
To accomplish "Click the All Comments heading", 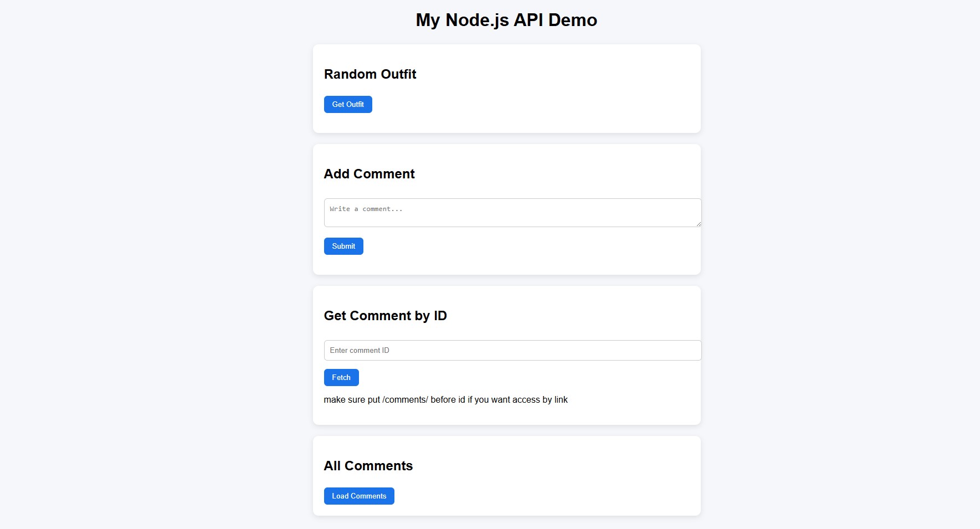I will (368, 466).
